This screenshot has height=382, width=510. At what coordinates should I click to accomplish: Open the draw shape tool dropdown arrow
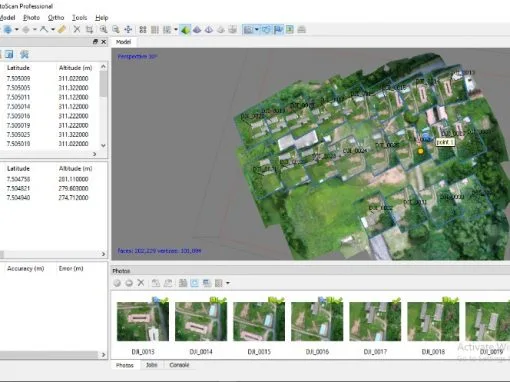coord(53,30)
